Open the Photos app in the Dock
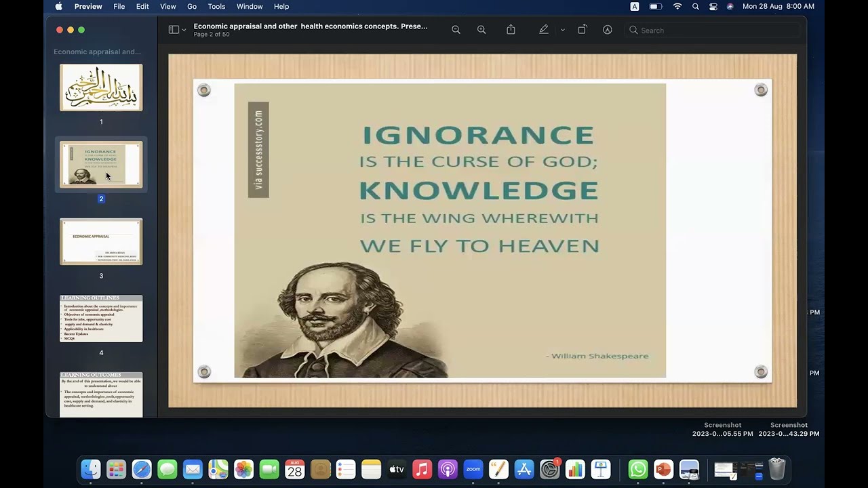 click(x=243, y=469)
